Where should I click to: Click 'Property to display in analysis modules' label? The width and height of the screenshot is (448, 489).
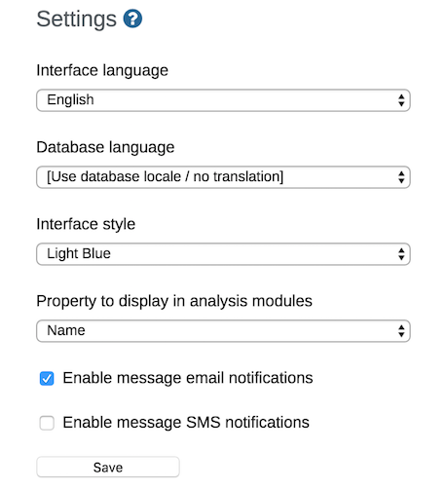point(174,301)
